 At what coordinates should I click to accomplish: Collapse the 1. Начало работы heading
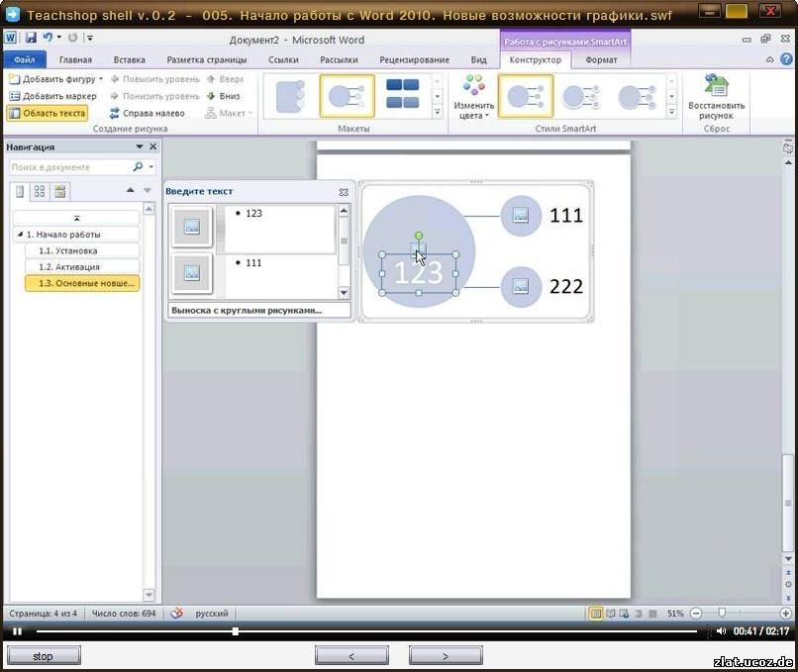[21, 234]
